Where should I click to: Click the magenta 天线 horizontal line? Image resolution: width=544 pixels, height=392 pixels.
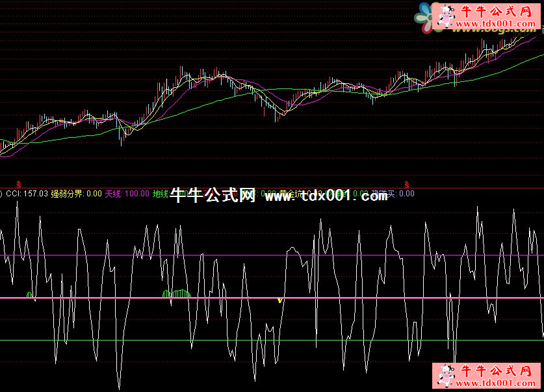[x=390, y=255]
